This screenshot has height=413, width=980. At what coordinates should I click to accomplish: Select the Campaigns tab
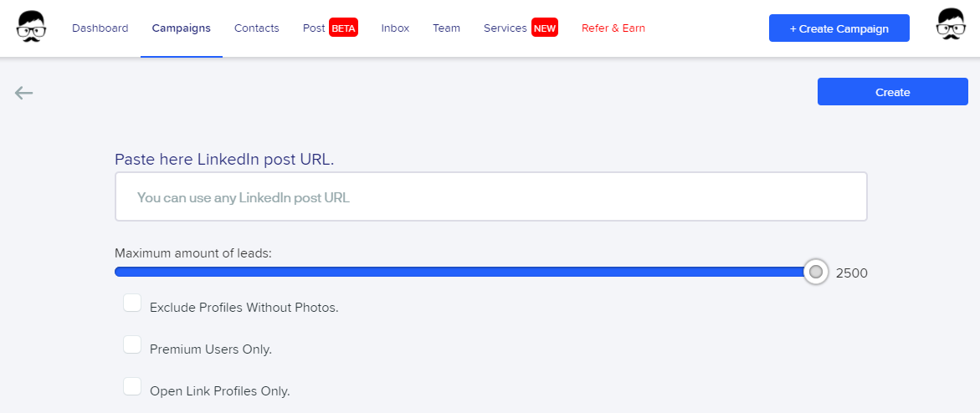[182, 28]
